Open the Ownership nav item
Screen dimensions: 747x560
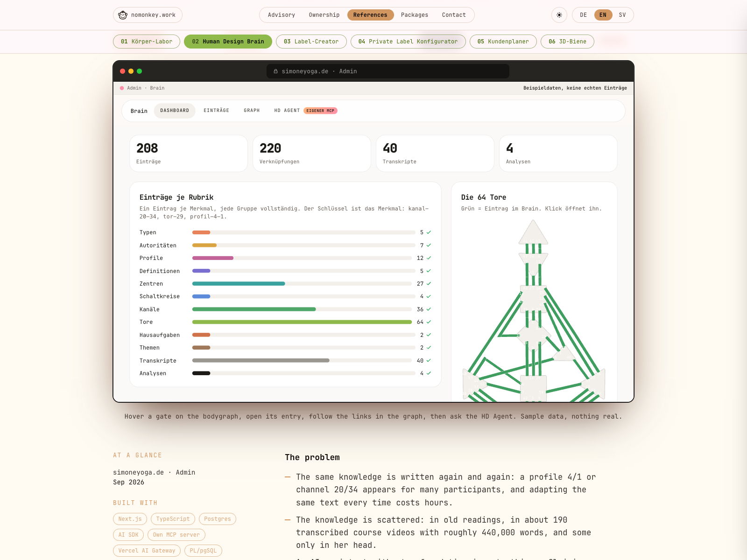click(x=324, y=15)
